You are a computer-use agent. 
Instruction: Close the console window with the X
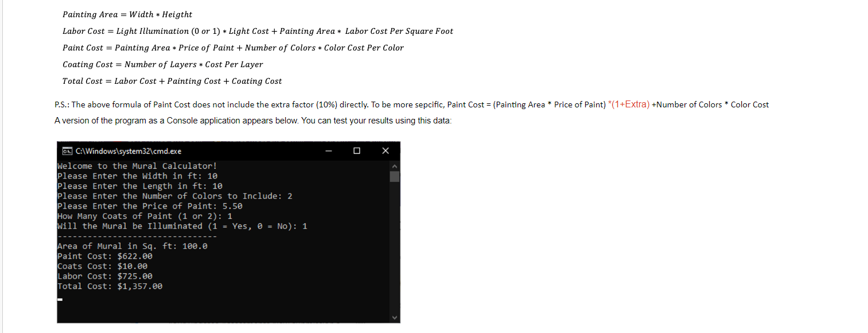385,150
